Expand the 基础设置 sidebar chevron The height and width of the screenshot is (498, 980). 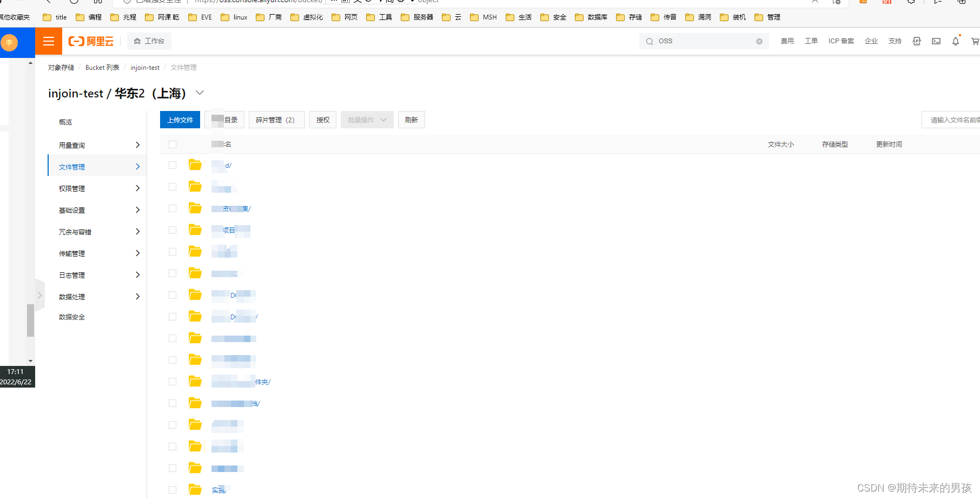coord(137,210)
